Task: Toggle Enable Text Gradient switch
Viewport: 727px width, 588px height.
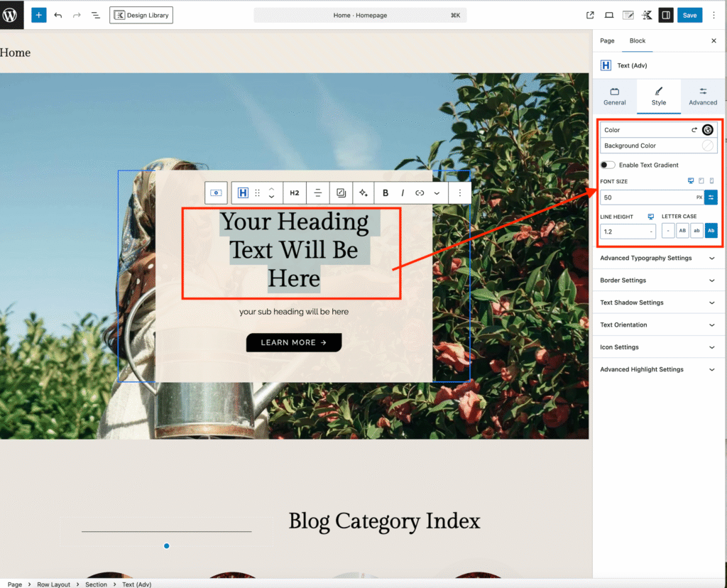Action: 608,165
